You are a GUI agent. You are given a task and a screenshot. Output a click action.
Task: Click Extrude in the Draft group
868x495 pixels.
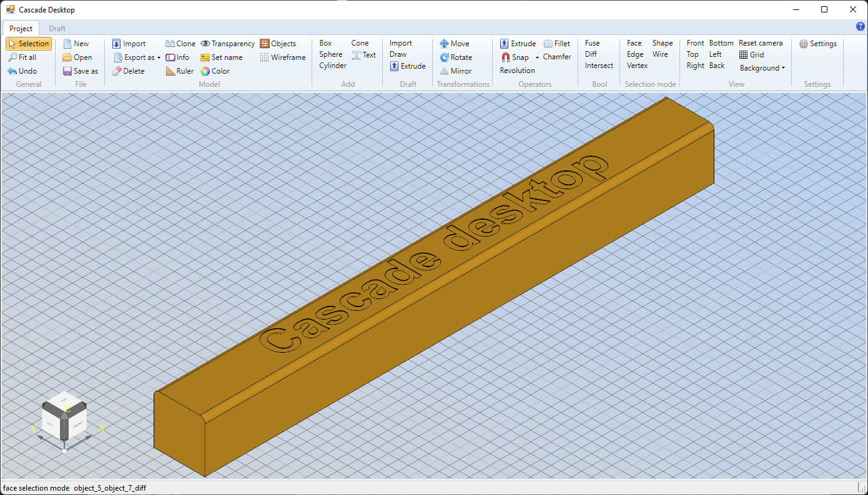pyautogui.click(x=408, y=66)
